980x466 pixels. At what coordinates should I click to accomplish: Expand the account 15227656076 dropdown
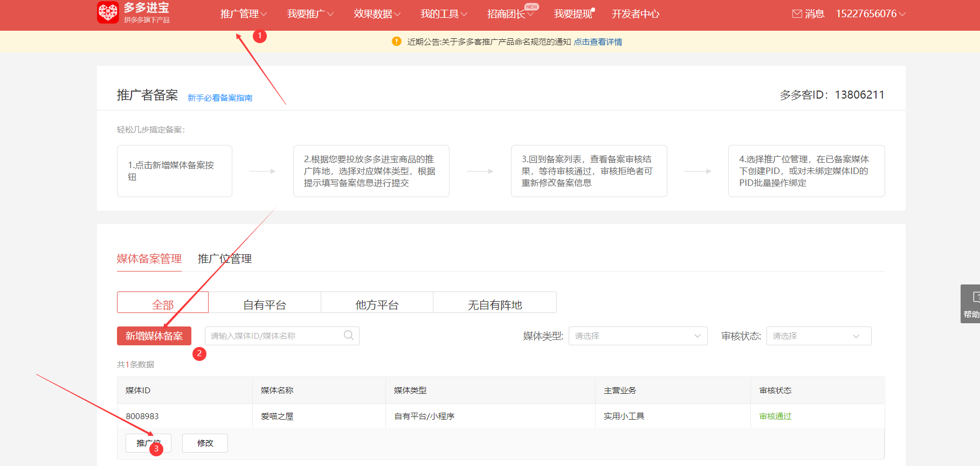coord(871,14)
